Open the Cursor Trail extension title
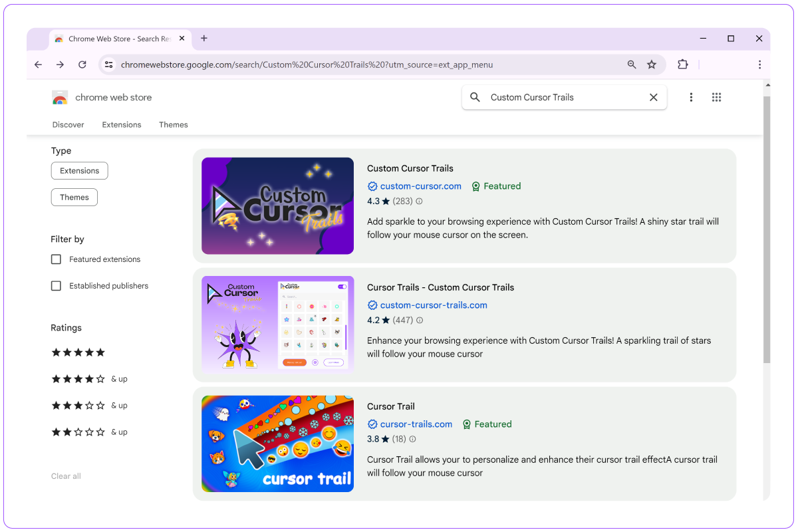Viewport: 798px width, 532px height. (391, 406)
